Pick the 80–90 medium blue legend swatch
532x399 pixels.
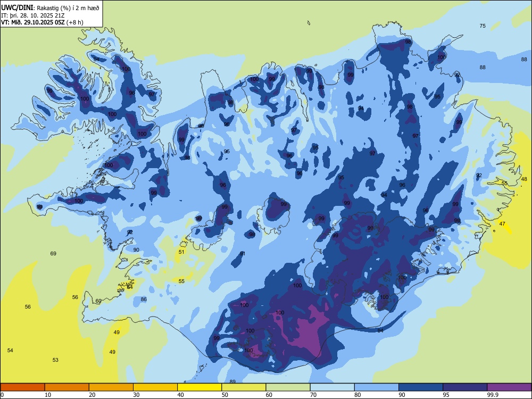click(x=377, y=387)
